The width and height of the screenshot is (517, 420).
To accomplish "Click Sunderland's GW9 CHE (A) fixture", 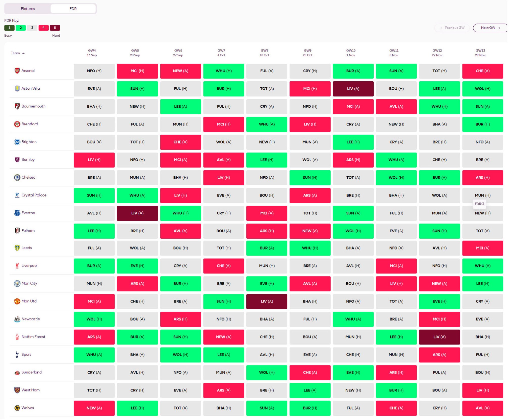I will (x=310, y=373).
